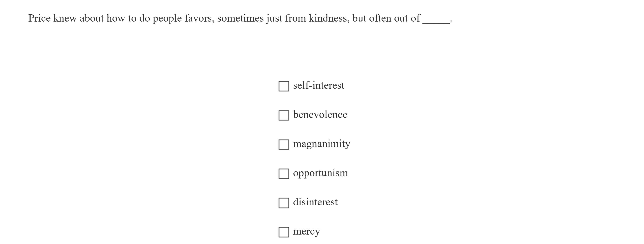Image resolution: width=644 pixels, height=244 pixels.
Task: Enable the opportunism checkbox
Action: (284, 174)
